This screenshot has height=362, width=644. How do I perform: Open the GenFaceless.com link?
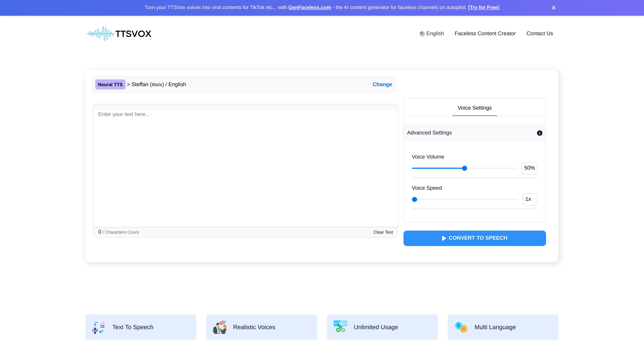click(309, 8)
